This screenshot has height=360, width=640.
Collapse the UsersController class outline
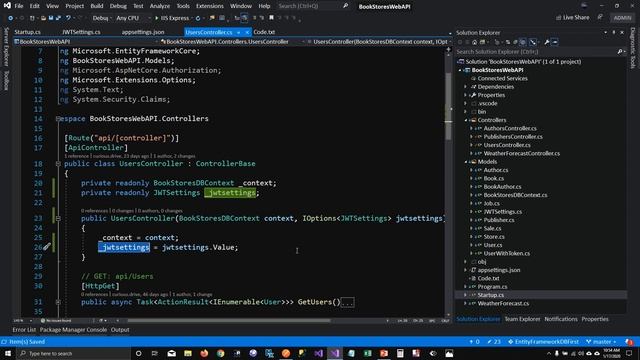point(58,164)
